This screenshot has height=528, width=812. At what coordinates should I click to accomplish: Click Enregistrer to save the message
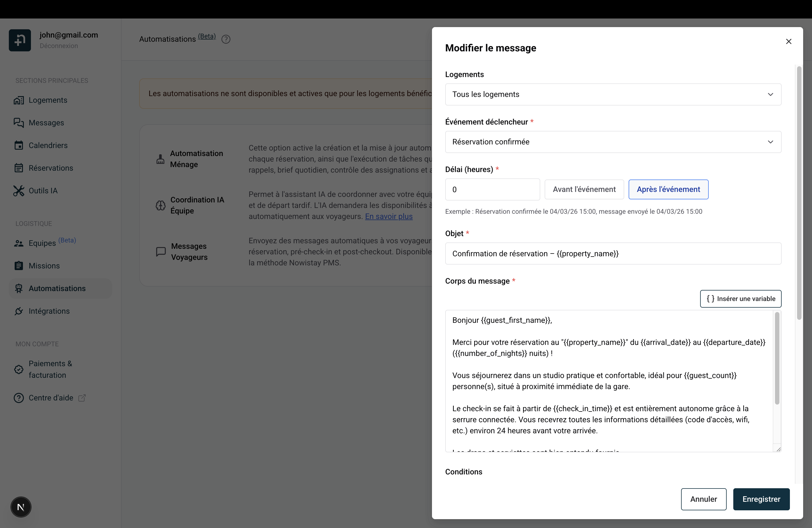[x=761, y=499]
